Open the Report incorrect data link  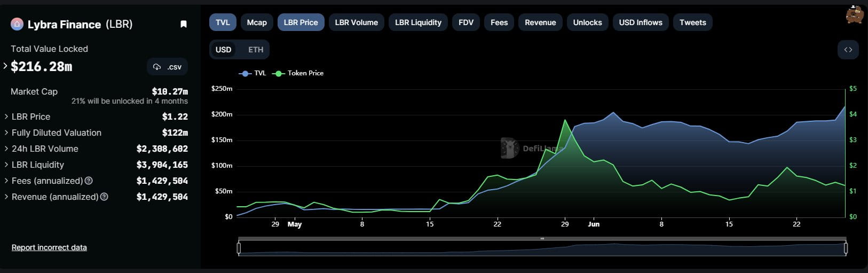[49, 247]
